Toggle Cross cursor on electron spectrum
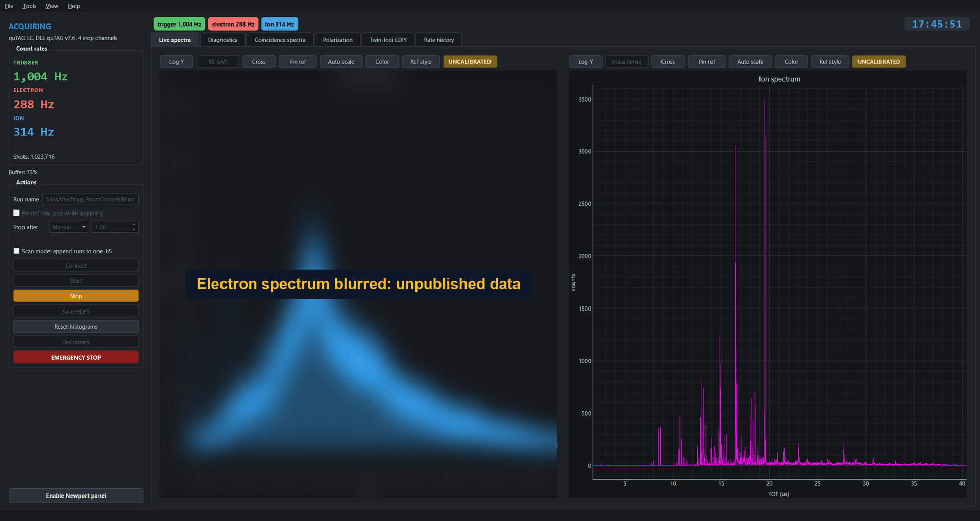 259,62
